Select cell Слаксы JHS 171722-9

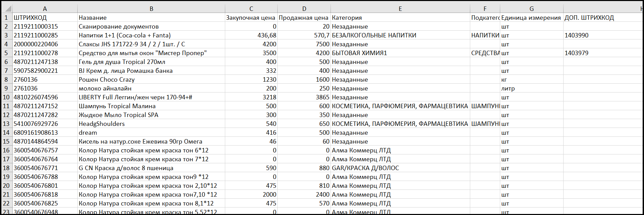(151, 44)
